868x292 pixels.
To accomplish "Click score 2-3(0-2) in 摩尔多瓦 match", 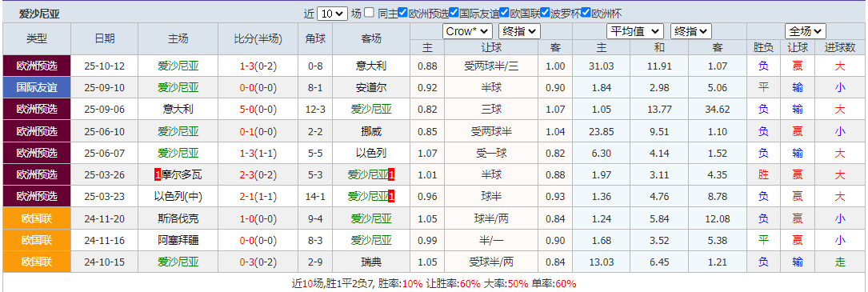I will point(258,175).
